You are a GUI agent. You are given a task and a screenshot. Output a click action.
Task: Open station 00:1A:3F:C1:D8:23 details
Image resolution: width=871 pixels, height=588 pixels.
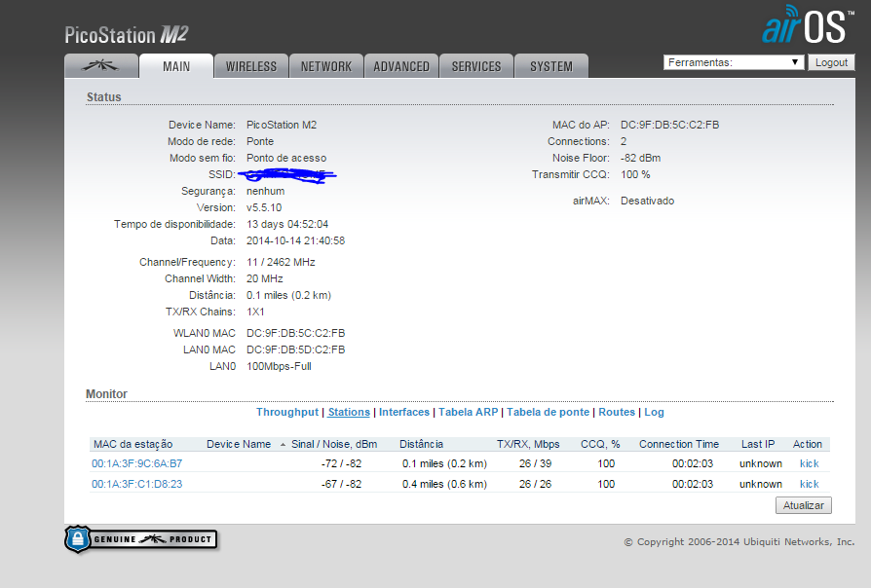click(x=136, y=484)
